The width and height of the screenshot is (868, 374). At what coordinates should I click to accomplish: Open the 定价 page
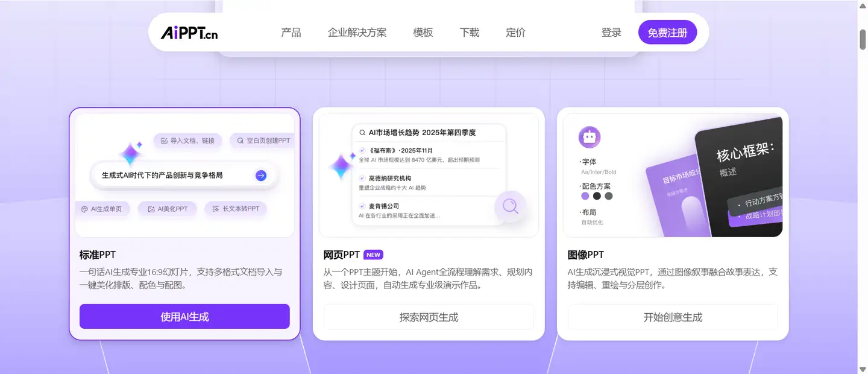pyautogui.click(x=516, y=33)
